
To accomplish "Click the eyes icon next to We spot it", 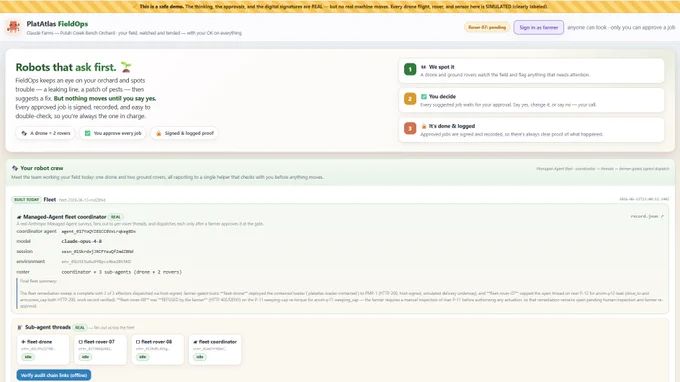I will (424, 67).
